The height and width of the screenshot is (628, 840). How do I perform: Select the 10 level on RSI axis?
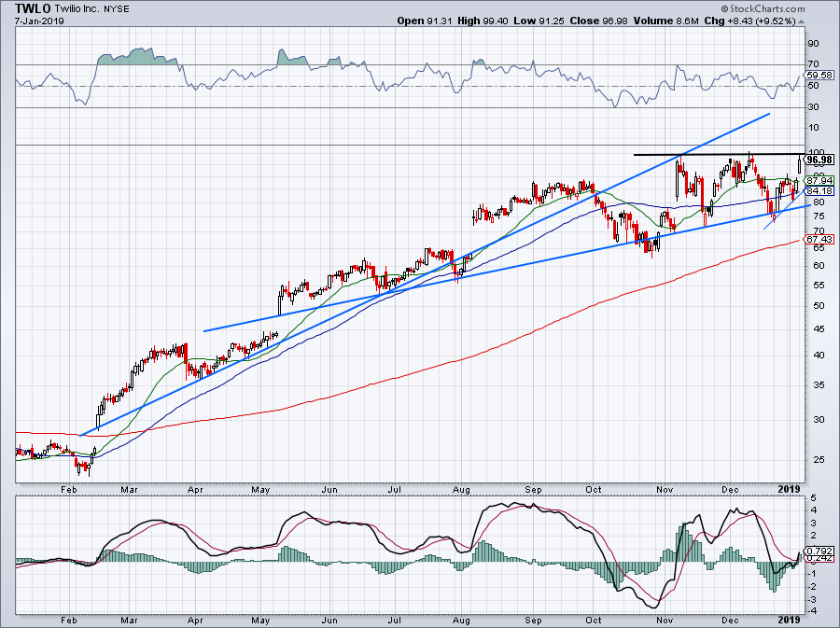pyautogui.click(x=813, y=128)
